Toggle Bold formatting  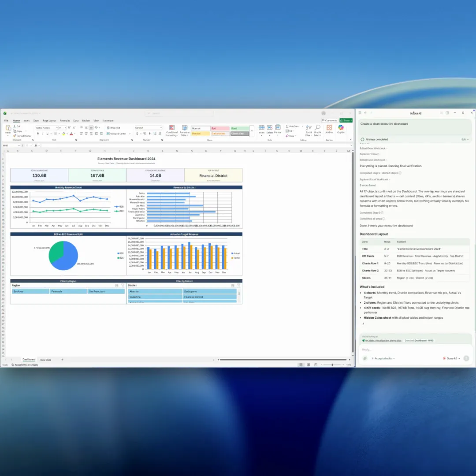click(37, 134)
